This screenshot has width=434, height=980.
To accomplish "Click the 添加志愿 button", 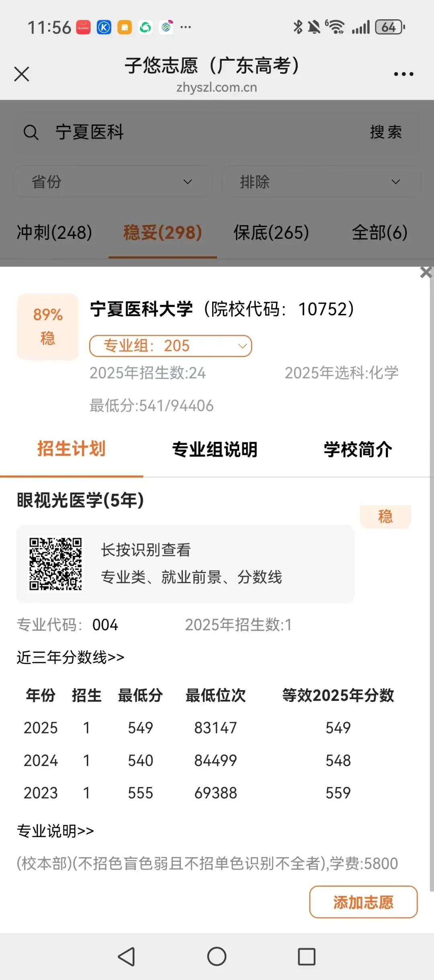I will click(x=363, y=902).
